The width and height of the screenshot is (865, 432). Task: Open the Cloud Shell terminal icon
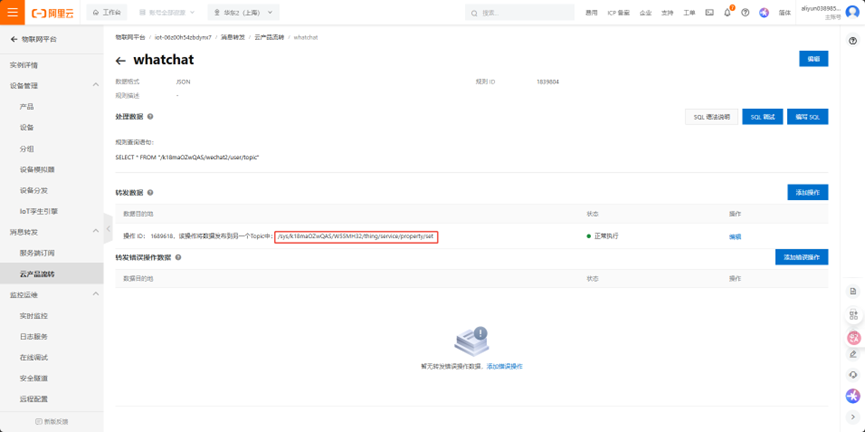(x=709, y=13)
